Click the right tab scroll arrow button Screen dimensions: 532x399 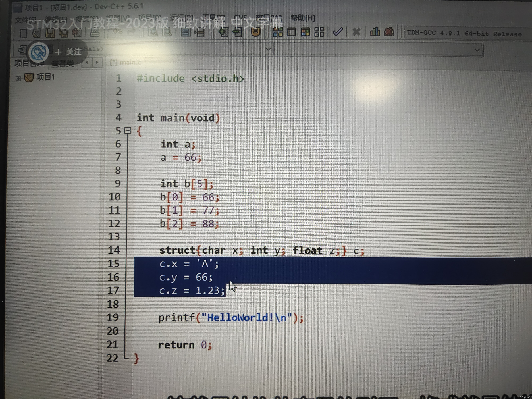click(x=97, y=63)
